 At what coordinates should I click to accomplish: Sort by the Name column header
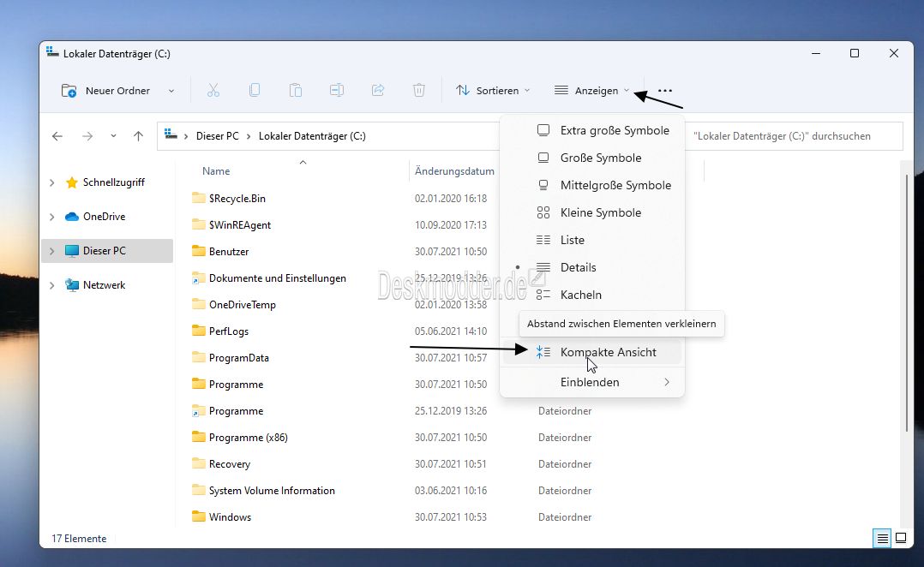(x=216, y=171)
